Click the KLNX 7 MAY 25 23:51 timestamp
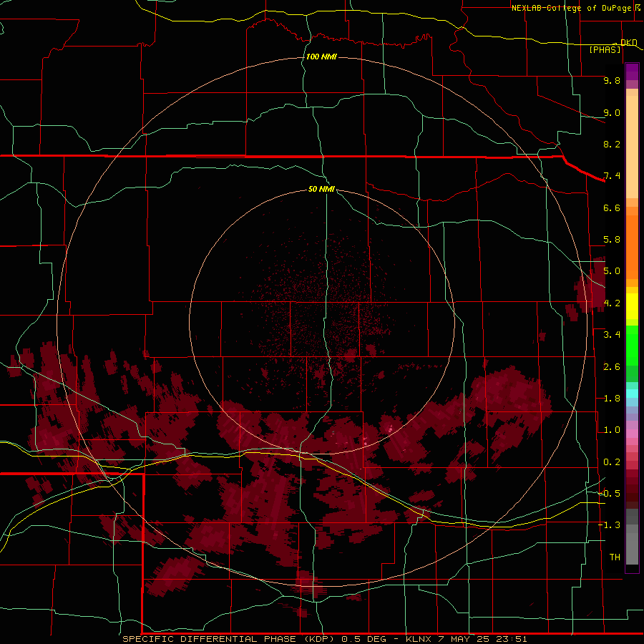 pos(466,639)
